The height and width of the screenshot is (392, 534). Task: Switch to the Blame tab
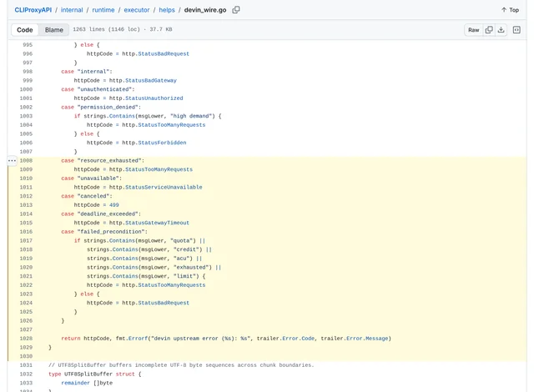click(x=53, y=30)
